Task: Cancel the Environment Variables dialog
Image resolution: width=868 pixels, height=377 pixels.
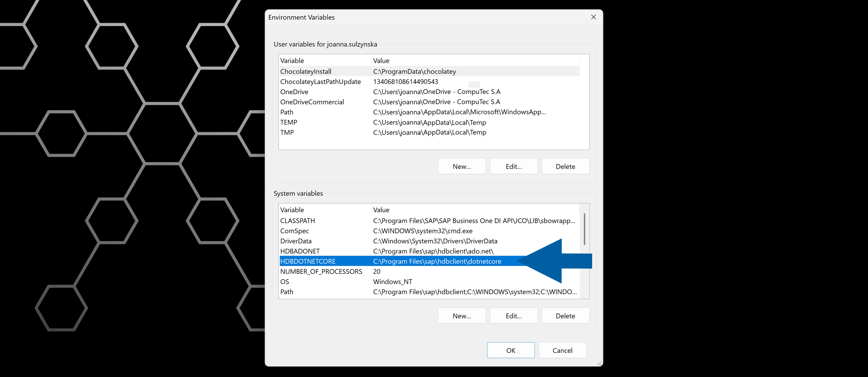Action: coord(562,350)
